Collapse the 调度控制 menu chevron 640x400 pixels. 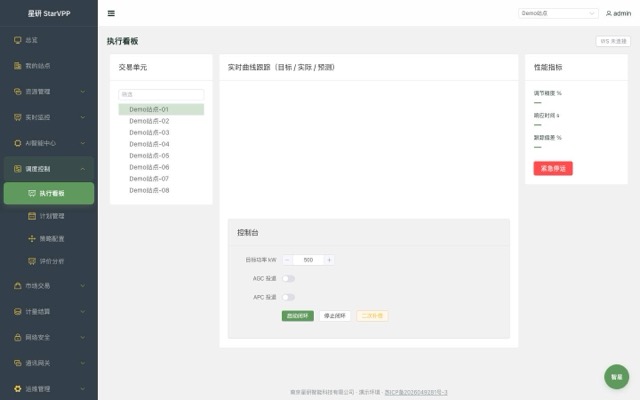click(x=83, y=169)
